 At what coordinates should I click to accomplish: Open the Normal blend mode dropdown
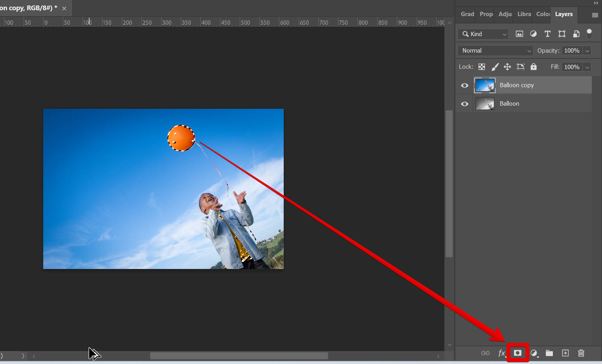[495, 51]
